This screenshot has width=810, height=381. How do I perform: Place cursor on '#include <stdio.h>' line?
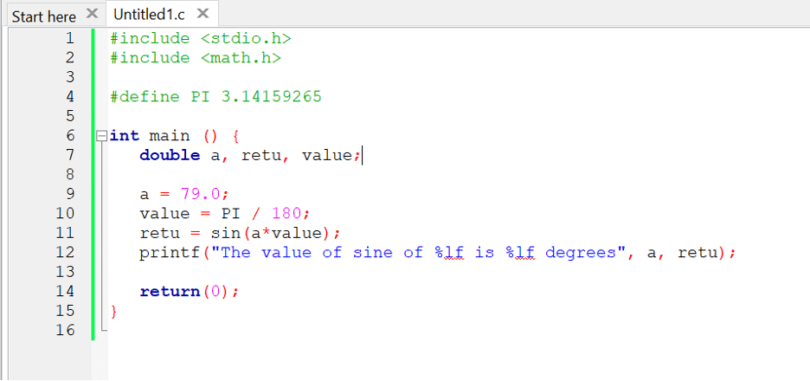(x=201, y=38)
